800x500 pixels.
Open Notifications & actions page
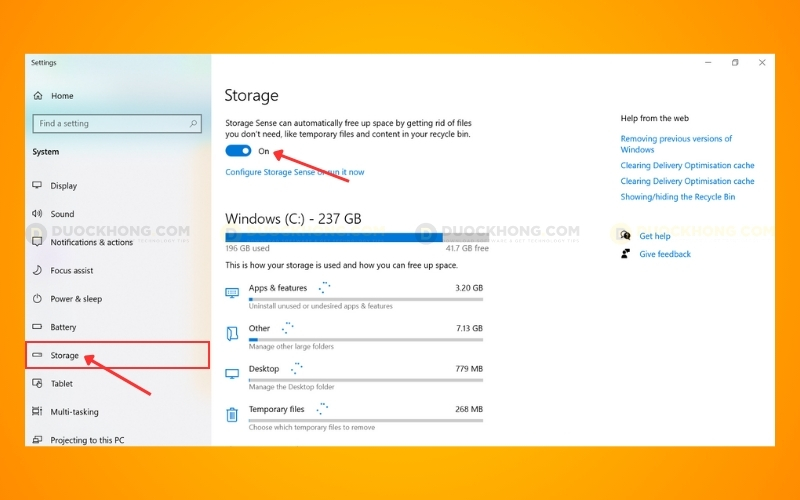pos(91,242)
